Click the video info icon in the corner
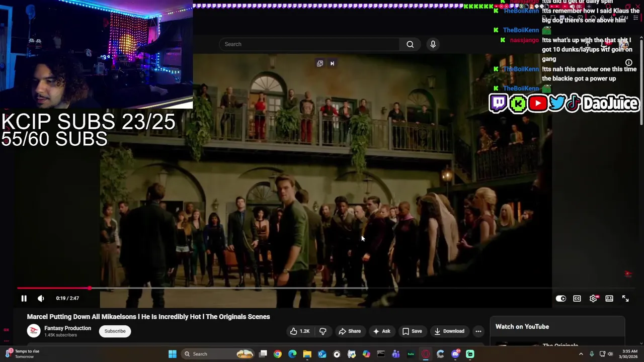Viewport: 644px width, 362px height. [629, 63]
